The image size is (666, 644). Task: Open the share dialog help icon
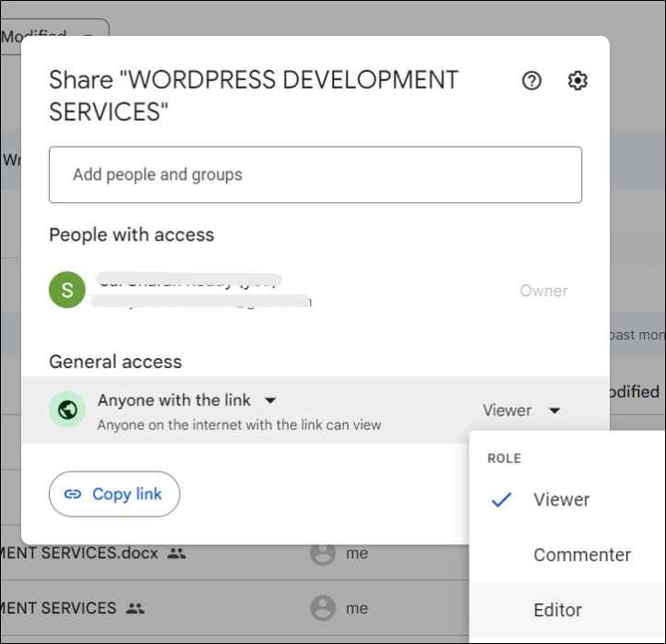531,80
